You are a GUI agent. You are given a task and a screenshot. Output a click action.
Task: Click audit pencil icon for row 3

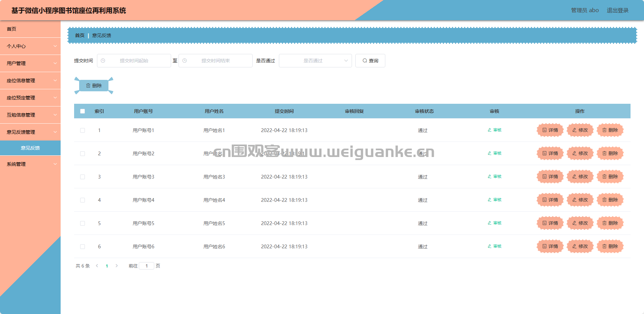coord(490,177)
